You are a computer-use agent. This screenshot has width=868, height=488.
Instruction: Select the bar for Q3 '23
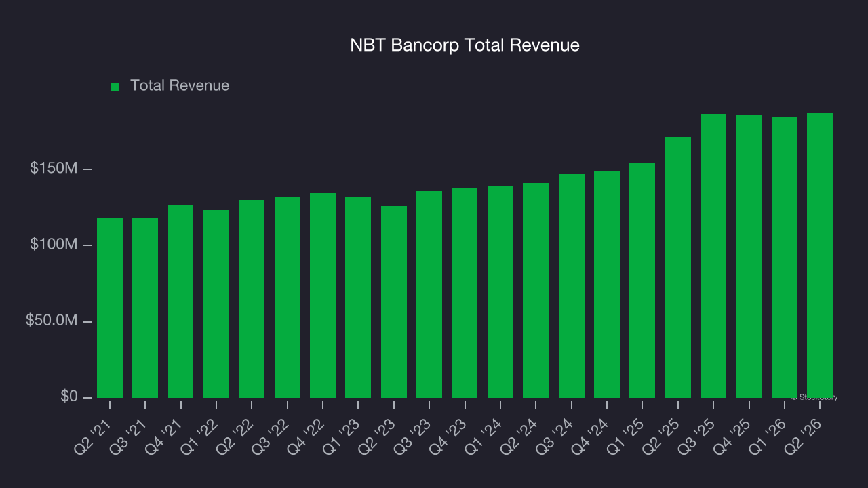(x=429, y=294)
